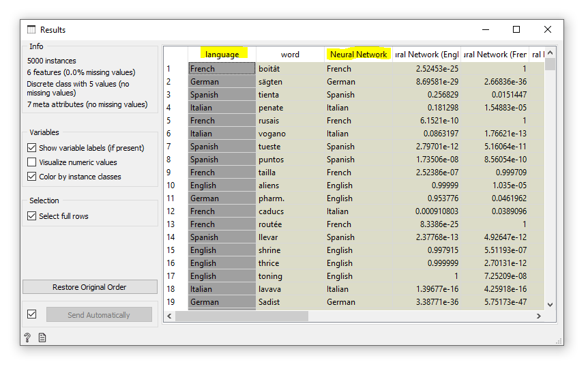Screen dimensions: 588x371
Task: Click value 1.035e-05 in aliens row
Action: pyautogui.click(x=495, y=185)
